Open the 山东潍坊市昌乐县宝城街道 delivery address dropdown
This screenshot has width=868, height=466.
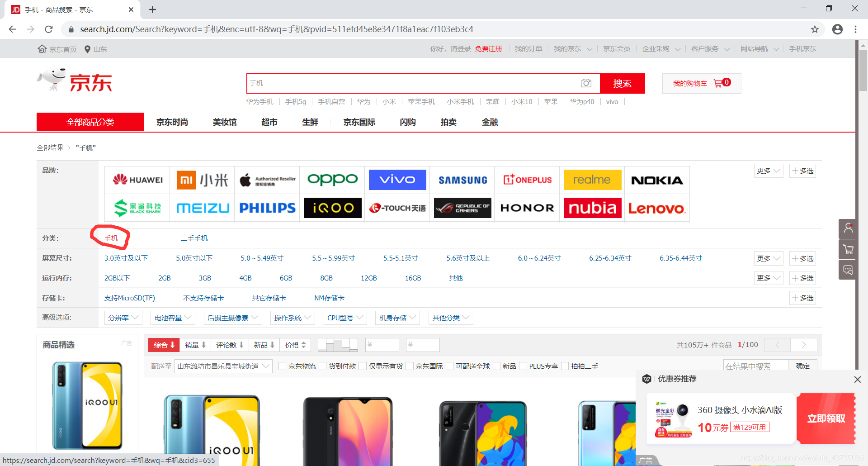click(223, 366)
